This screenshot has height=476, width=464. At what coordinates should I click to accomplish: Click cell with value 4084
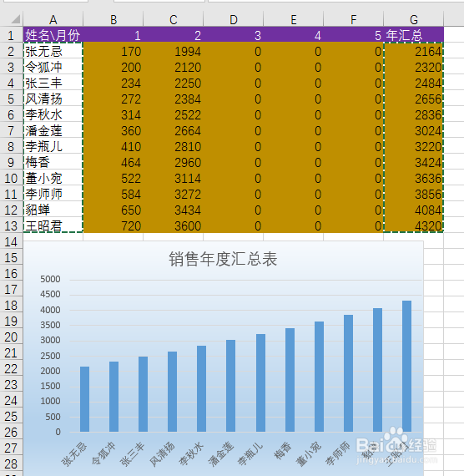pos(414,210)
